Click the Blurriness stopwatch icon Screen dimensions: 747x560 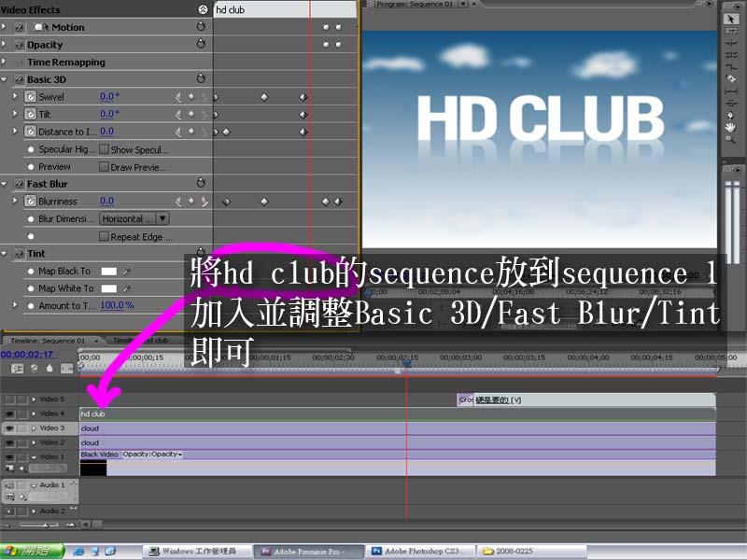pos(30,202)
